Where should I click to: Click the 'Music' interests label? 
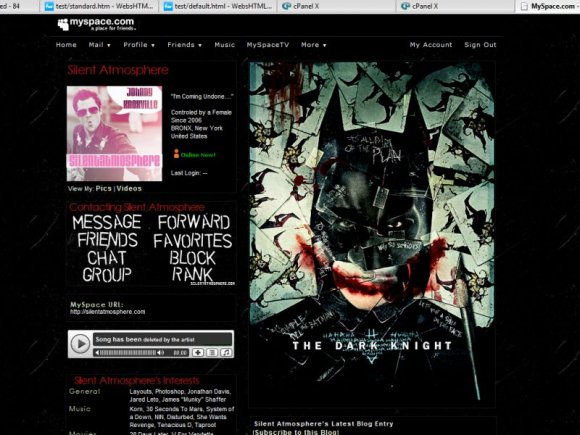[x=80, y=409]
